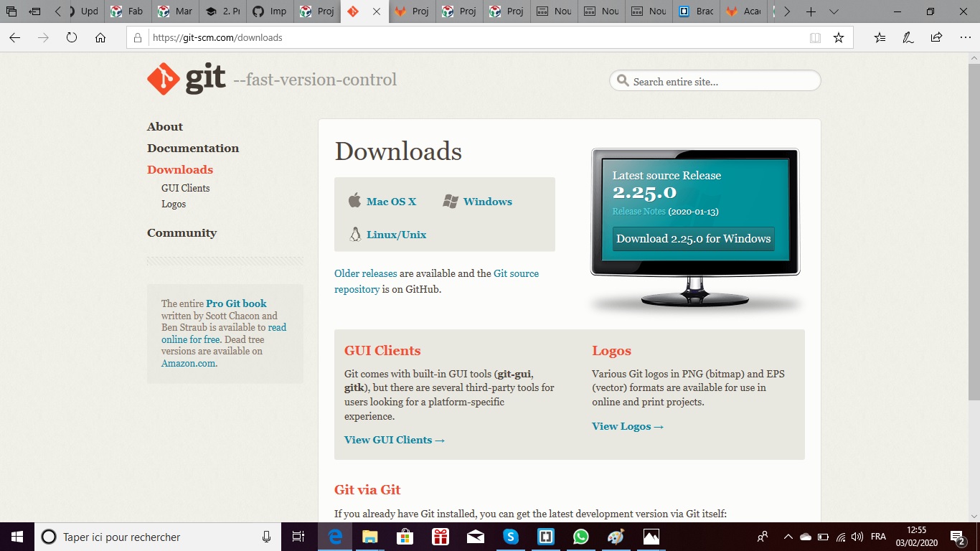Screen dimensions: 980x551
Task: Open Photos app from taskbar
Action: (651, 537)
